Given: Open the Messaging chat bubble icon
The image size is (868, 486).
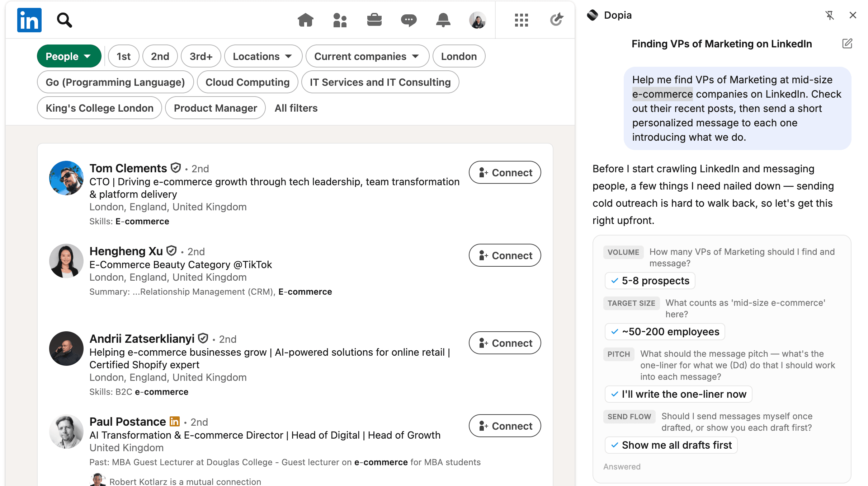Looking at the screenshot, I should (409, 20).
